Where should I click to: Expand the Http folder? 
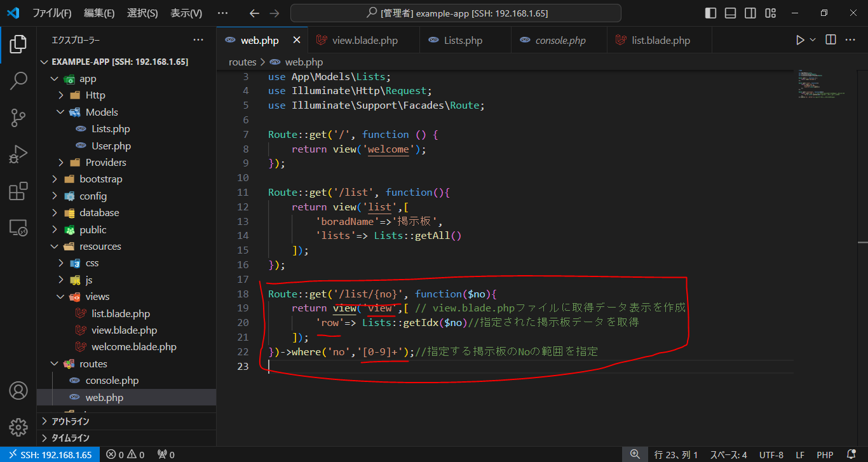126,95
